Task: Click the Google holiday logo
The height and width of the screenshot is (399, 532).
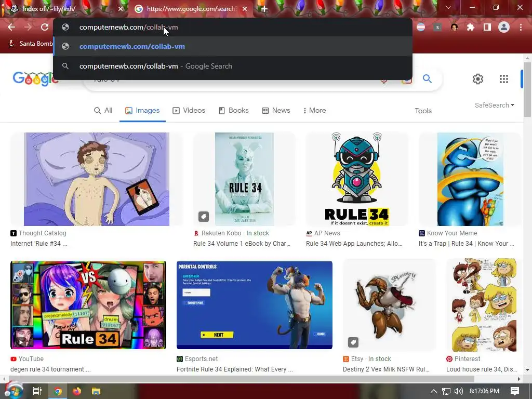Action: click(x=35, y=79)
